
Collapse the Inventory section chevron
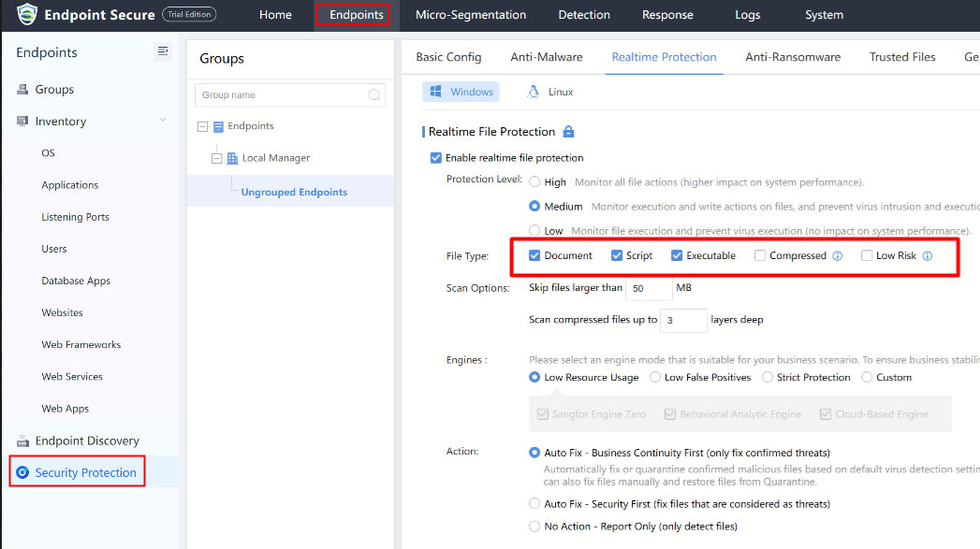(x=163, y=121)
